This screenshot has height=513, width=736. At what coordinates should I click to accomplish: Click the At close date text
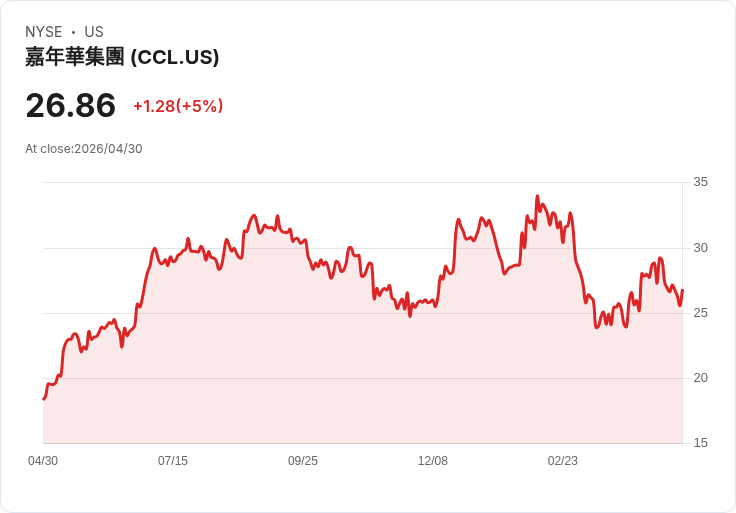tap(84, 149)
